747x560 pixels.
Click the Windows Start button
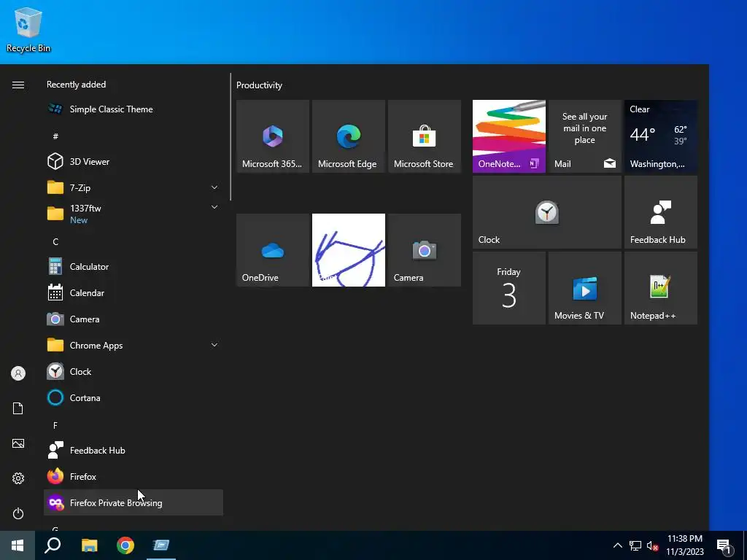tap(18, 545)
